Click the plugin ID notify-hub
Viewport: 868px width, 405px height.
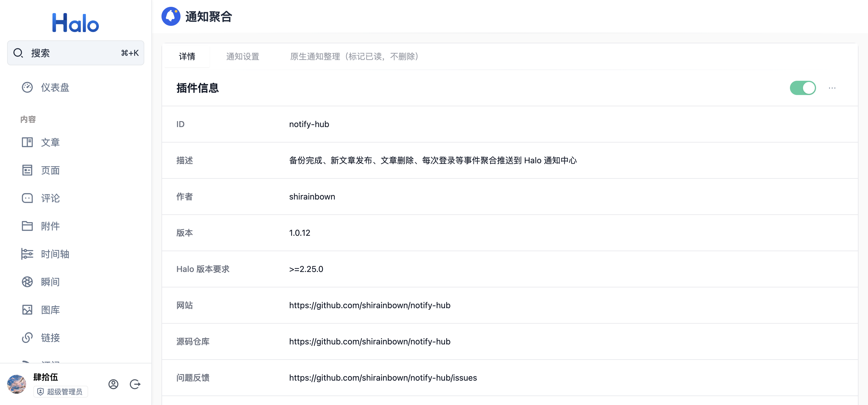pyautogui.click(x=309, y=124)
